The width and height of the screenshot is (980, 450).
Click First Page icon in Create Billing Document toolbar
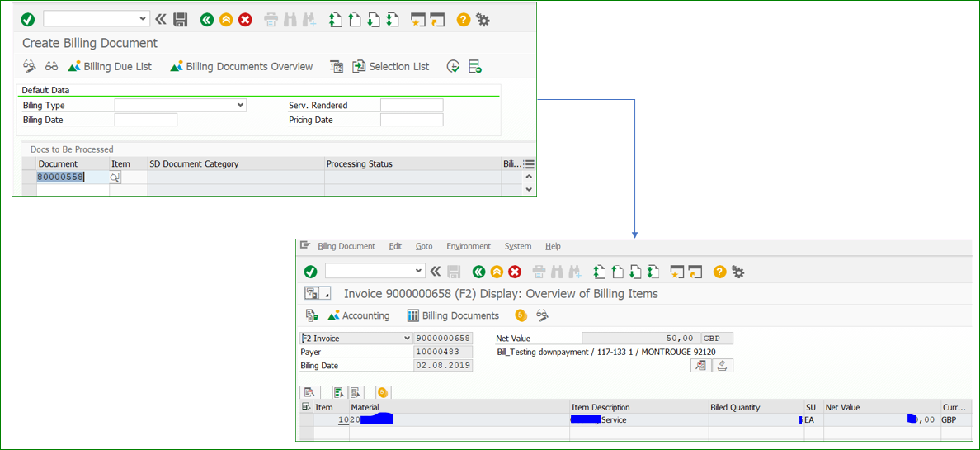click(x=335, y=19)
